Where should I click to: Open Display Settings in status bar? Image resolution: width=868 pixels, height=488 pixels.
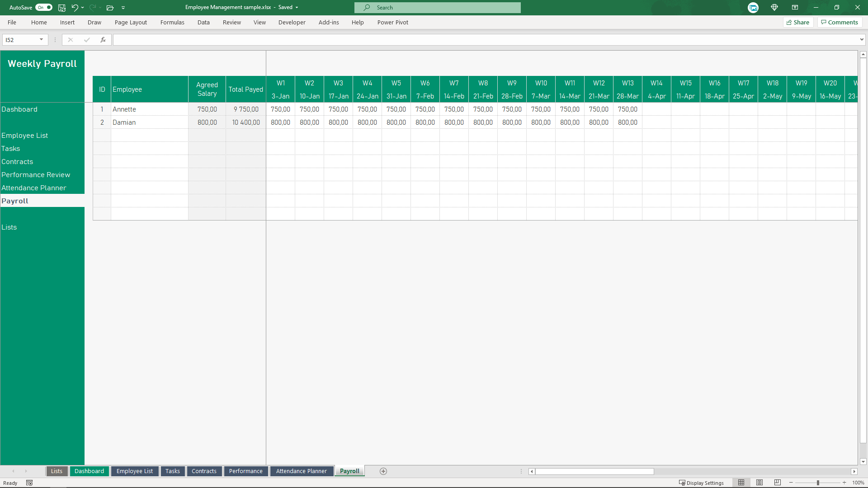pyautogui.click(x=701, y=483)
